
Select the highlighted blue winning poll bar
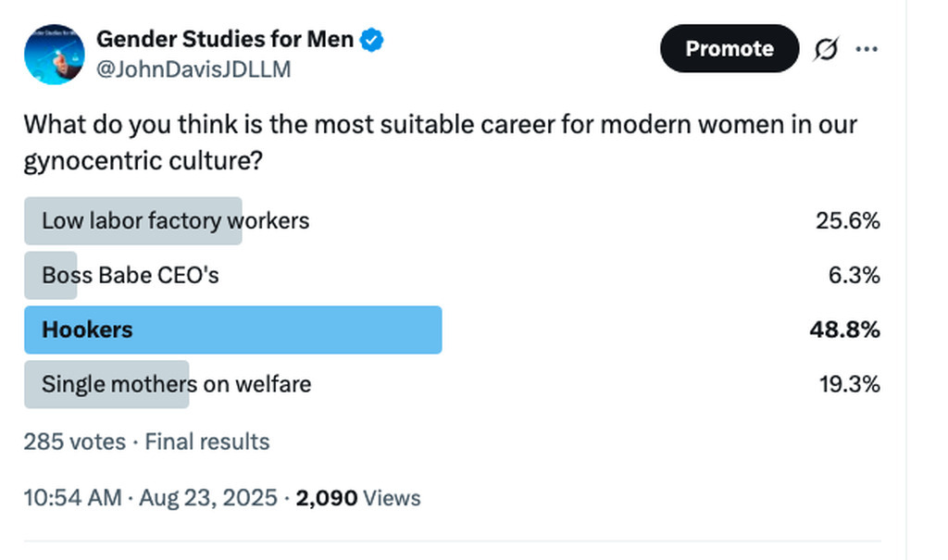click(x=232, y=330)
